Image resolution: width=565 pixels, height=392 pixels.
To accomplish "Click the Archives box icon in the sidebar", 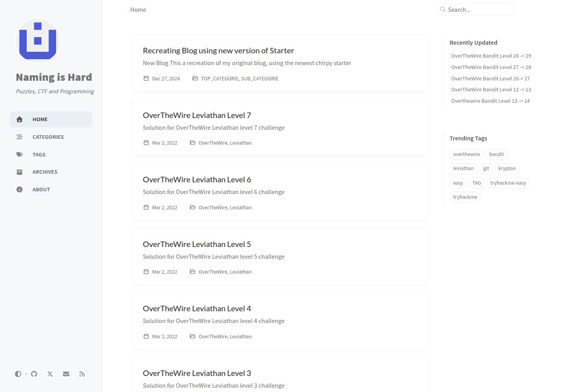I will [19, 172].
